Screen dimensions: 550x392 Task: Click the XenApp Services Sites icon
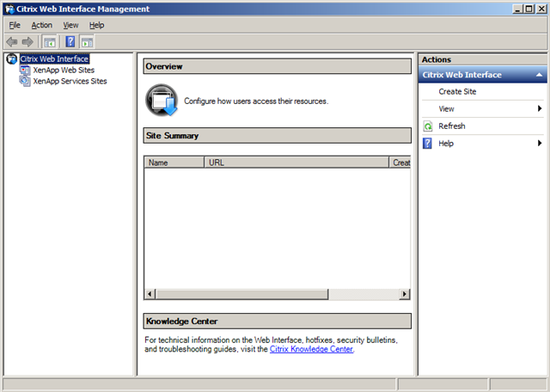click(25, 81)
